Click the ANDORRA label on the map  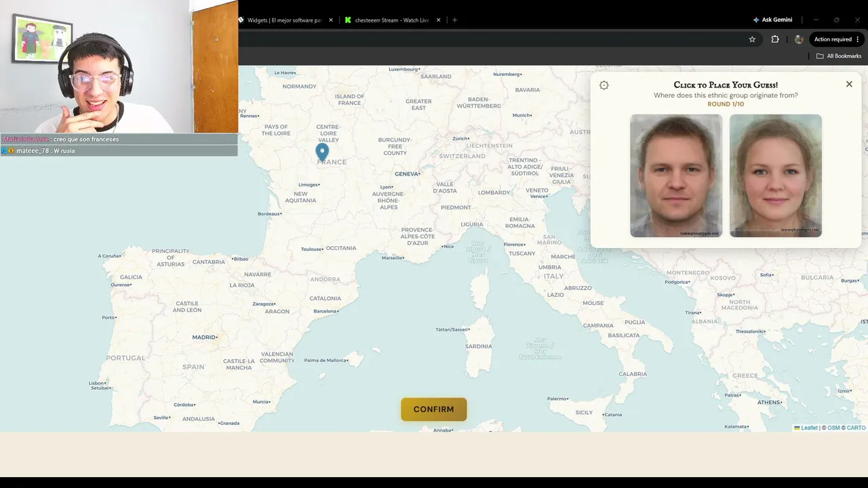[x=325, y=279]
